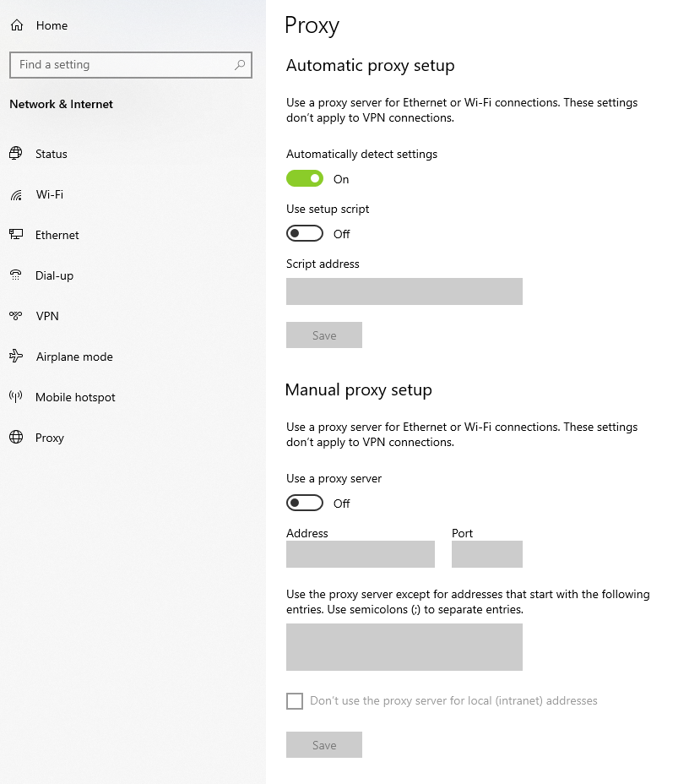
Task: Open the VPN settings page
Action: pos(17,315)
